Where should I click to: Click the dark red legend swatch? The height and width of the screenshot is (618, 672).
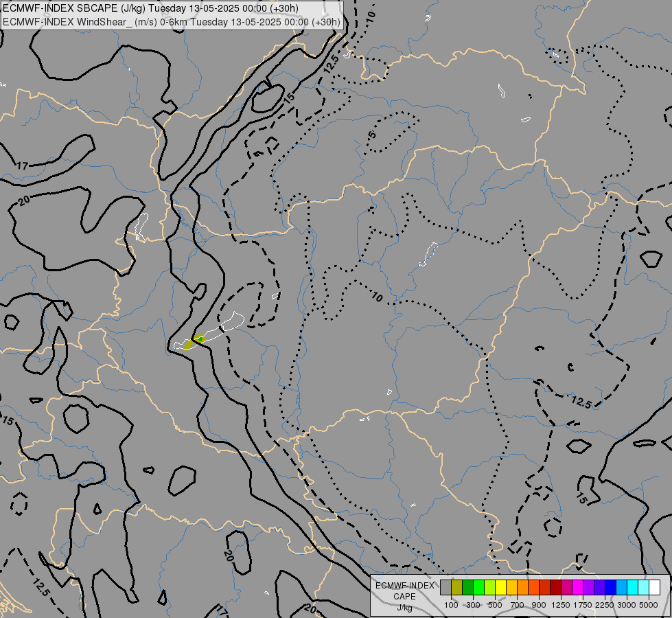click(x=555, y=587)
